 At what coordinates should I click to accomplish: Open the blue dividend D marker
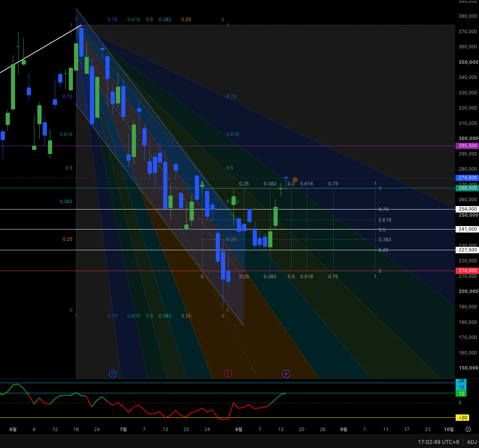point(113,374)
